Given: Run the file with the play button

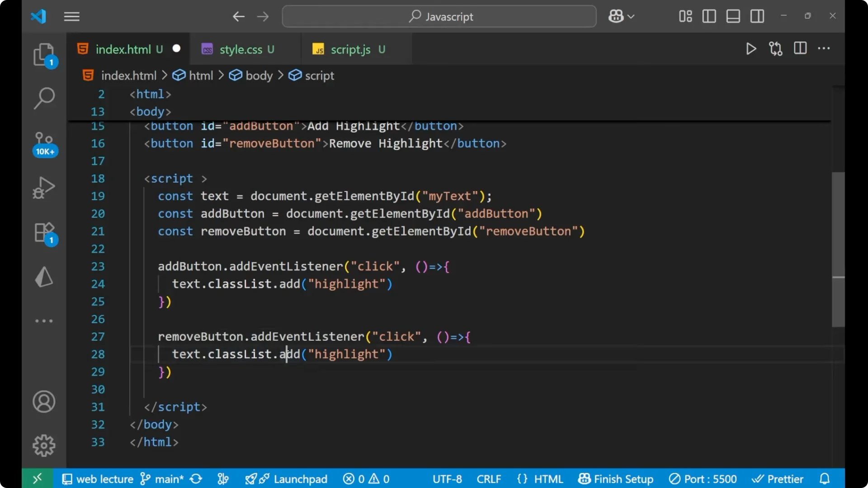Looking at the screenshot, I should coord(751,49).
